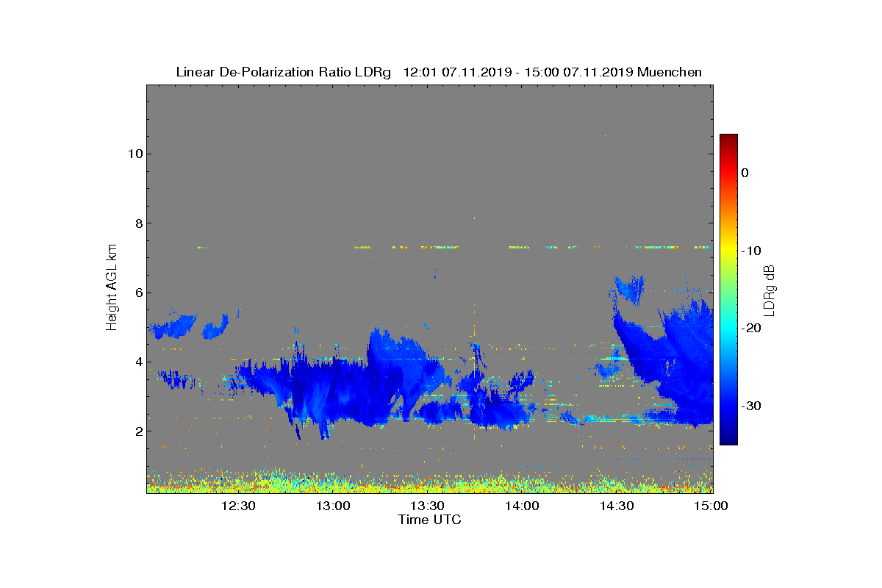Screen dimensions: 882x588
Task: Click the colorbar tick label 0
Action: (x=745, y=173)
